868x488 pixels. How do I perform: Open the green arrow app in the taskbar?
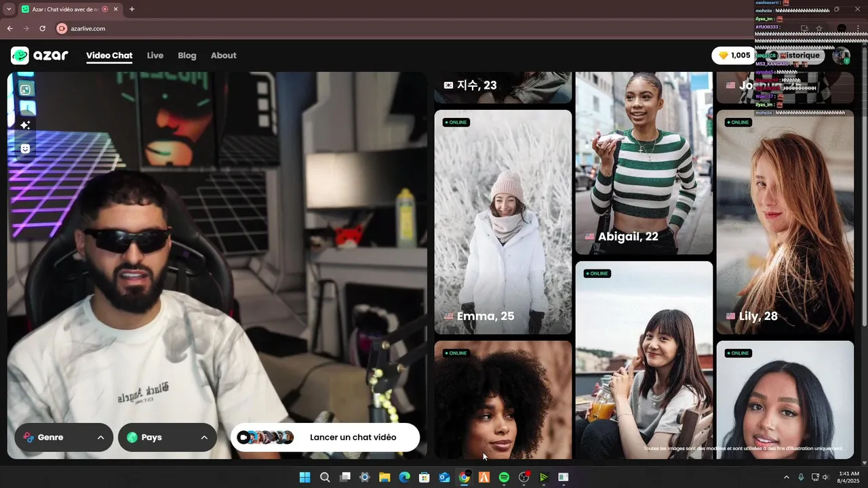544,477
